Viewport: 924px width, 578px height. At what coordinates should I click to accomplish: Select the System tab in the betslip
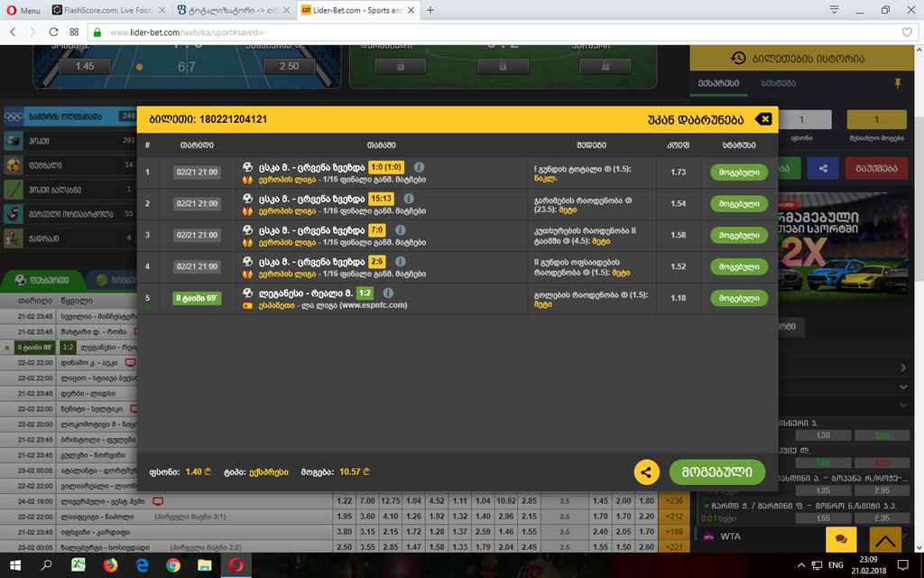tap(779, 84)
